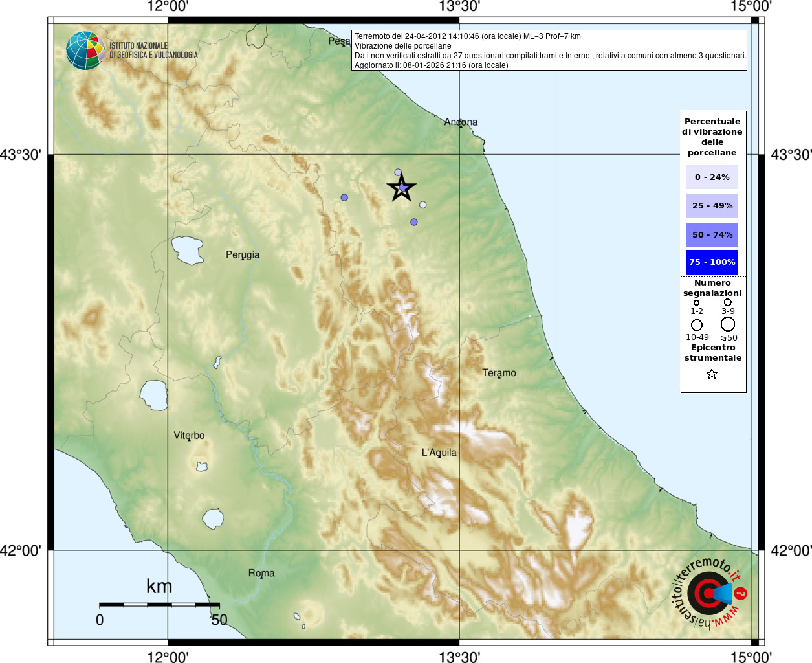This screenshot has height=663, width=812.
Task: Click the left 42°00' latitude label
Action: coord(21,550)
